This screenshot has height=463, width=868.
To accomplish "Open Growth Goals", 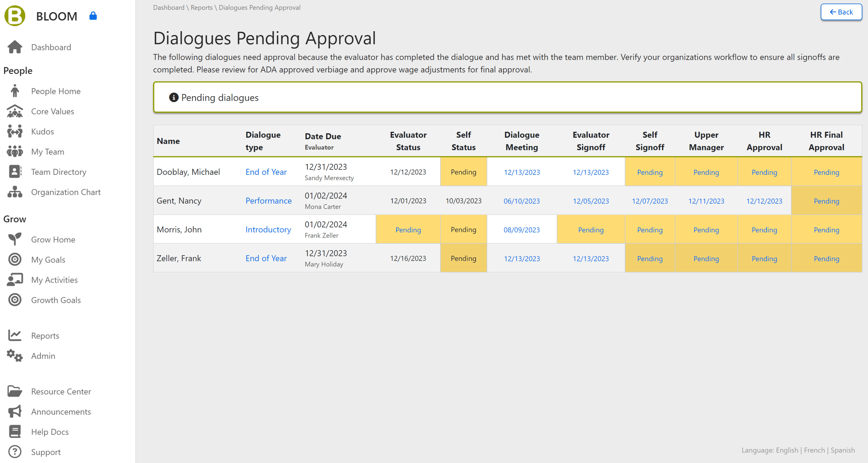I will (x=56, y=300).
